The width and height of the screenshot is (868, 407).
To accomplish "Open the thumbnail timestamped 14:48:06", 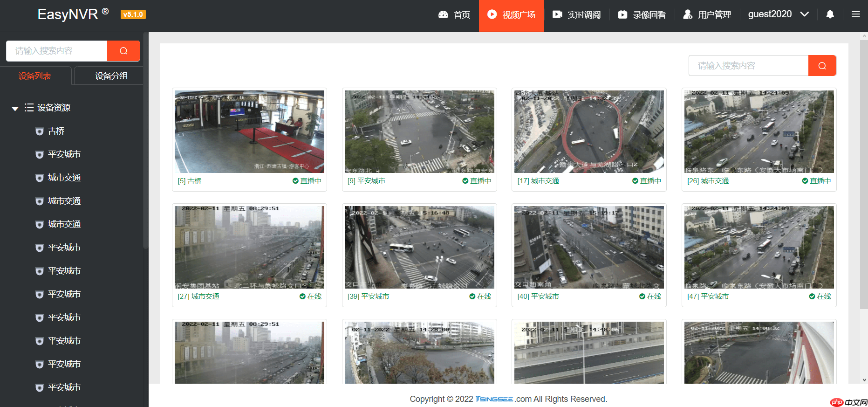I will tap(589, 352).
